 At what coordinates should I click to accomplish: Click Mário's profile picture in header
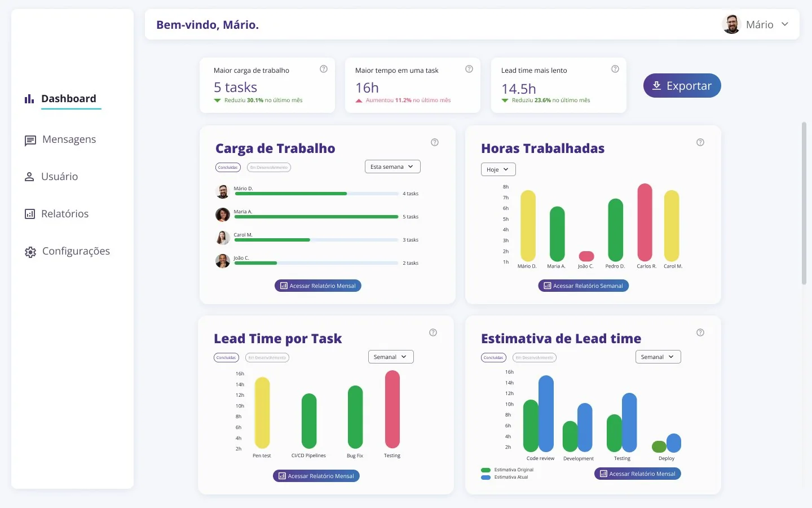(x=731, y=24)
